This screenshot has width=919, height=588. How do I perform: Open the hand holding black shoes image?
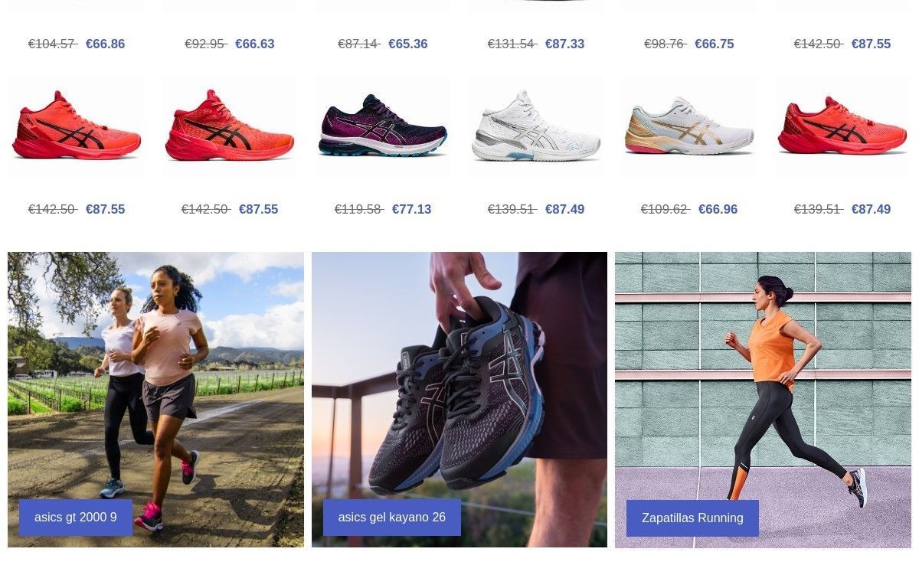point(459,400)
